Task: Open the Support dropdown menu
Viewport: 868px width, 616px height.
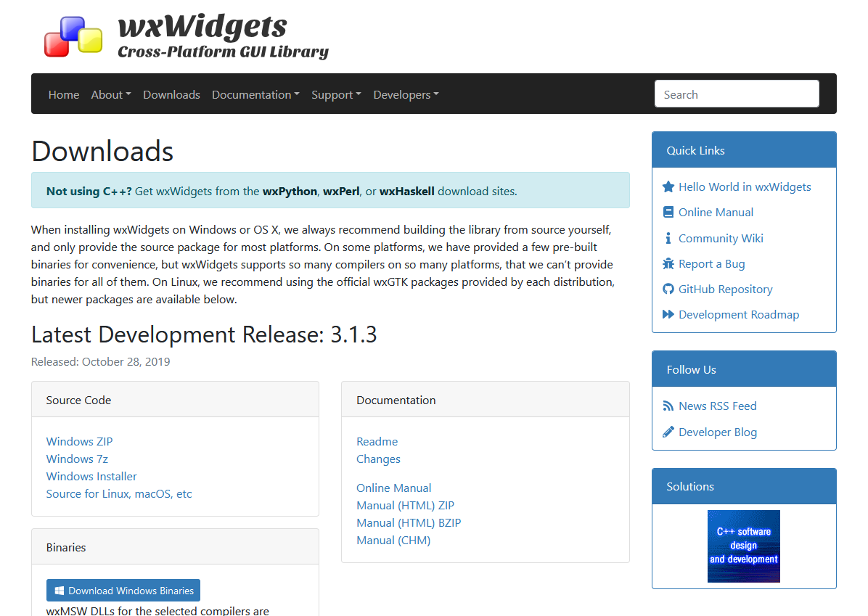Action: coord(336,94)
